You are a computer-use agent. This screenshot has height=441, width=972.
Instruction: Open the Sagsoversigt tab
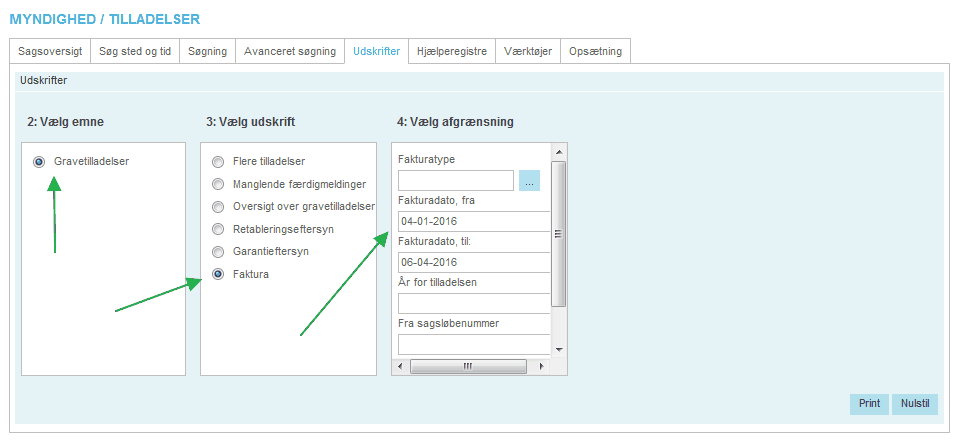pos(50,51)
